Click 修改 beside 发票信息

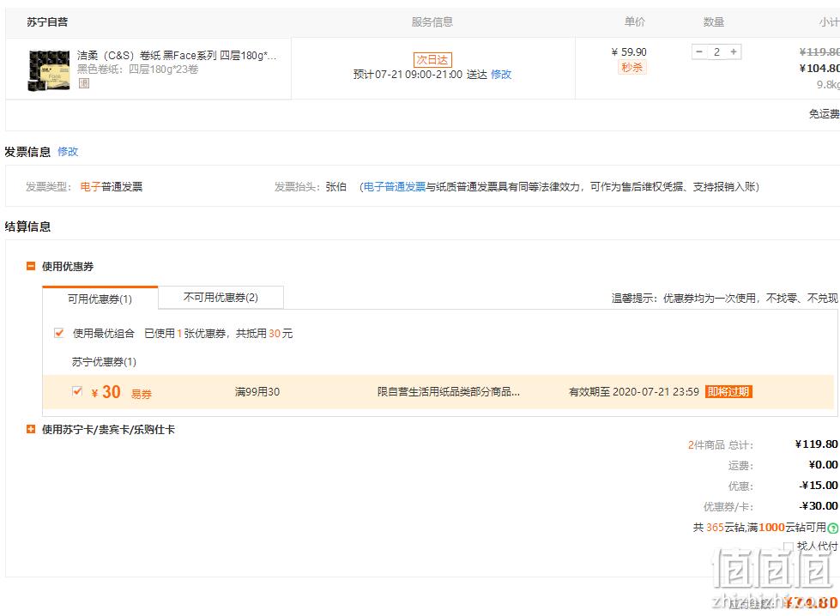68,152
